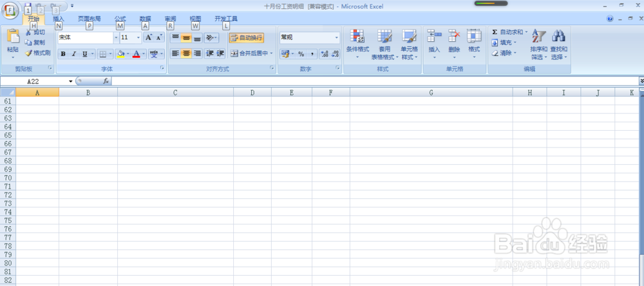This screenshot has height=286, width=644.
Task: Open the borders dropdown arrow
Action: point(111,54)
